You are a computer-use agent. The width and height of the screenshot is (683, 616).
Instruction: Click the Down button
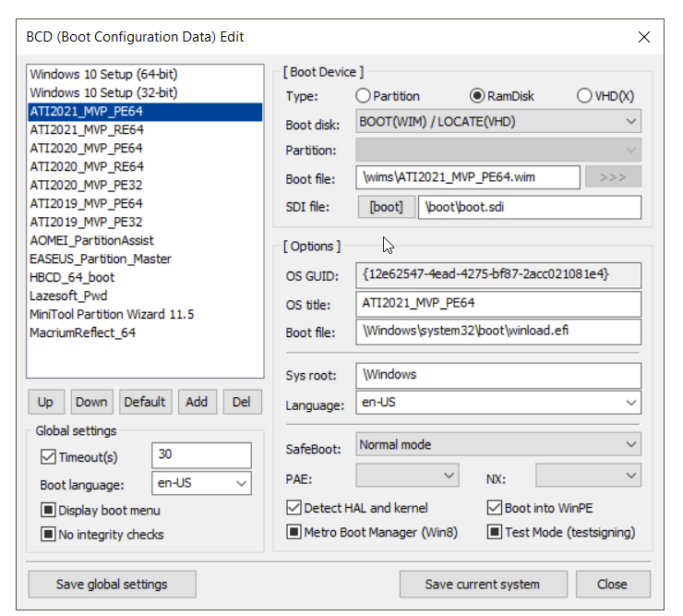[x=92, y=402]
